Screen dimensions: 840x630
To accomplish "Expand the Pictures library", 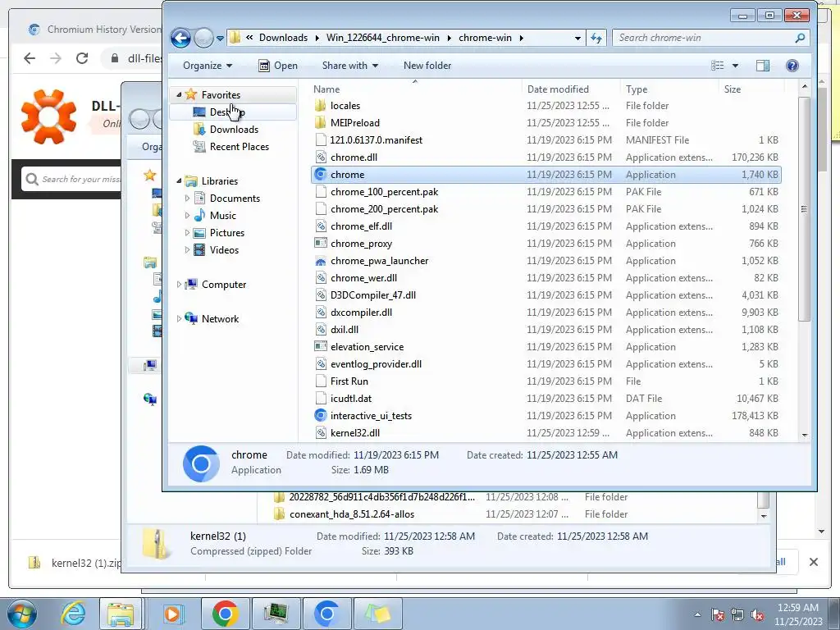I will pyautogui.click(x=187, y=232).
